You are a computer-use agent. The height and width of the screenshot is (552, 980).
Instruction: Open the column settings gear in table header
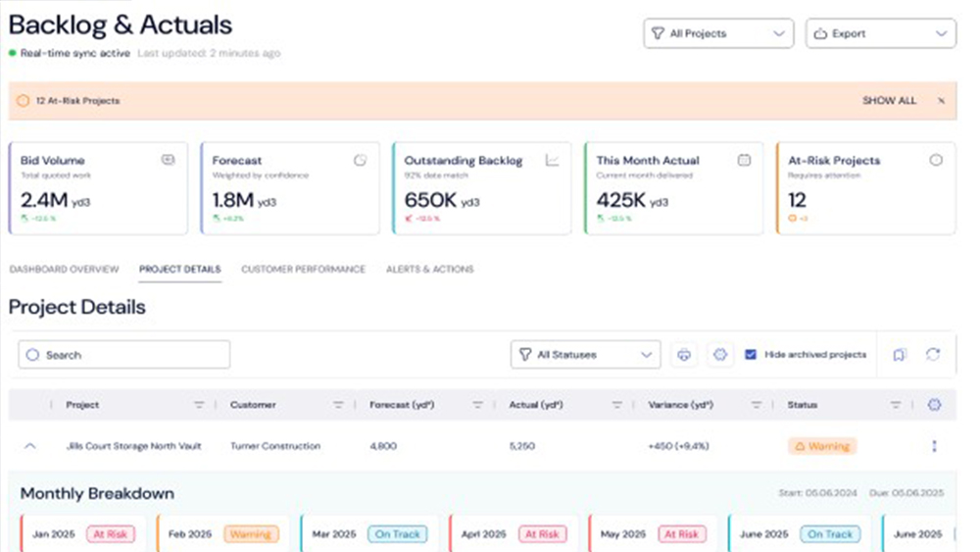pyautogui.click(x=933, y=405)
